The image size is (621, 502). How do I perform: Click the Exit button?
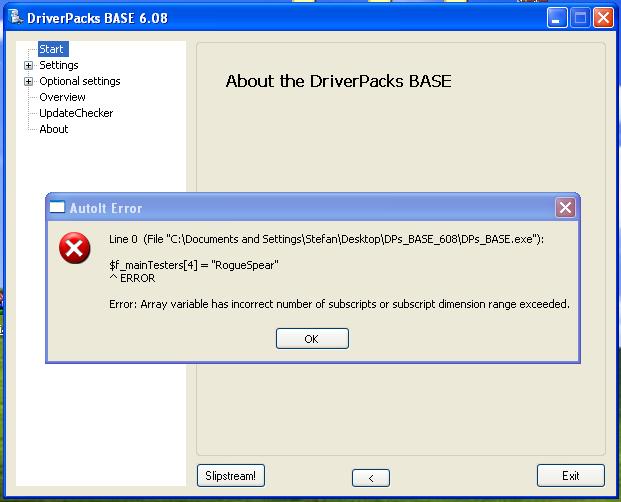[571, 476]
